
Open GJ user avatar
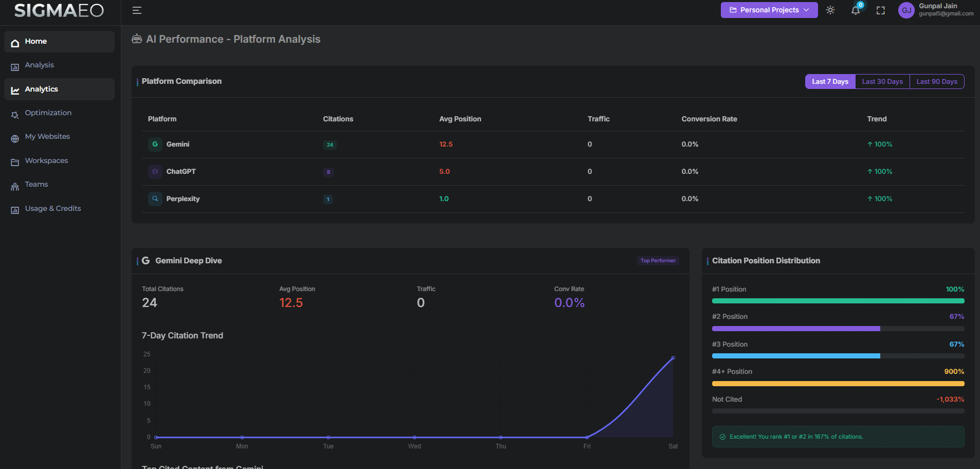(x=906, y=10)
